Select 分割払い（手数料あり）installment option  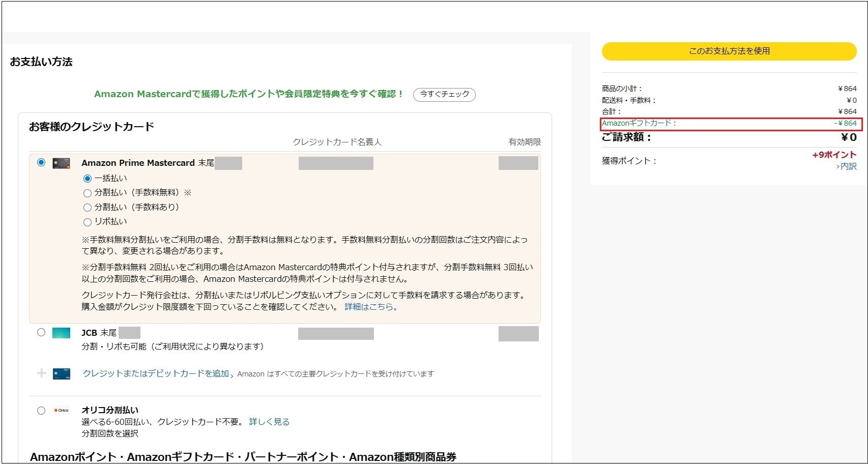coord(88,208)
